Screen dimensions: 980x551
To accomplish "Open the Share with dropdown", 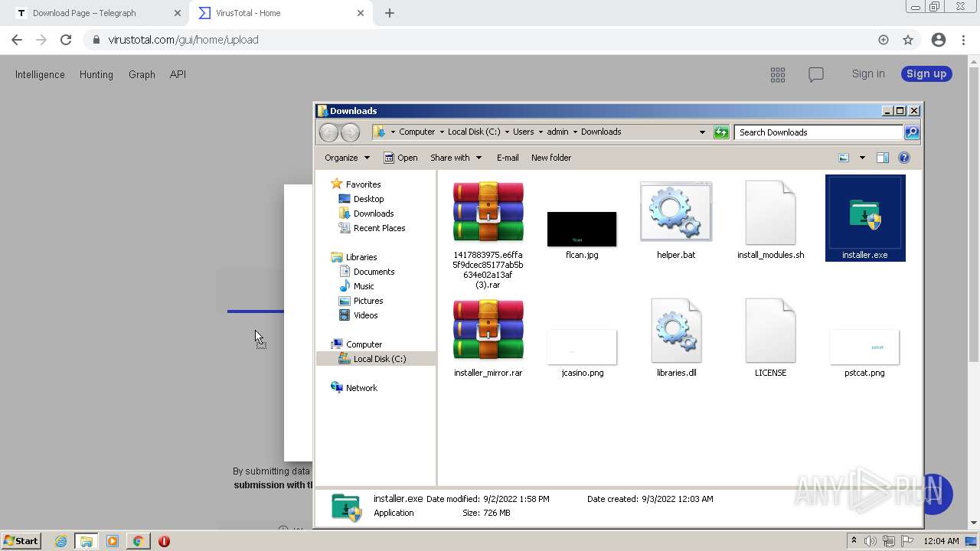I will [456, 158].
